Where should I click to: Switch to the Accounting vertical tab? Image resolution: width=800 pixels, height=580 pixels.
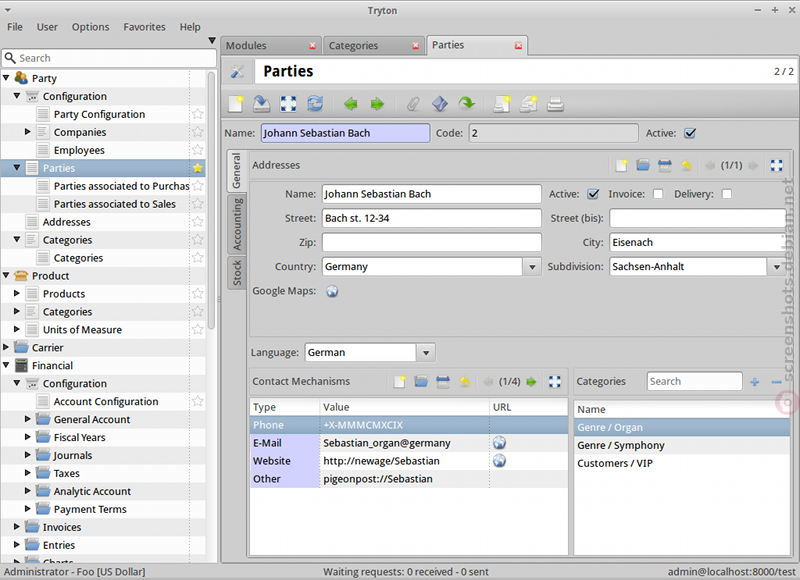[237, 224]
